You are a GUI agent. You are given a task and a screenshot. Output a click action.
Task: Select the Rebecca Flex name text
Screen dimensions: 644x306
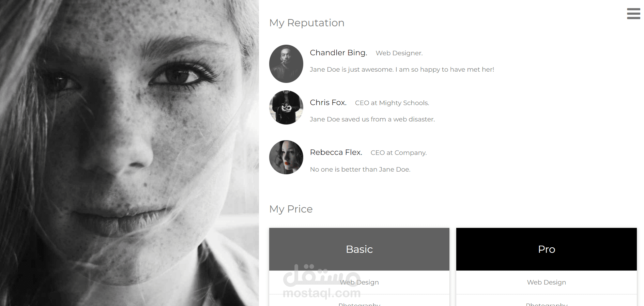336,152
